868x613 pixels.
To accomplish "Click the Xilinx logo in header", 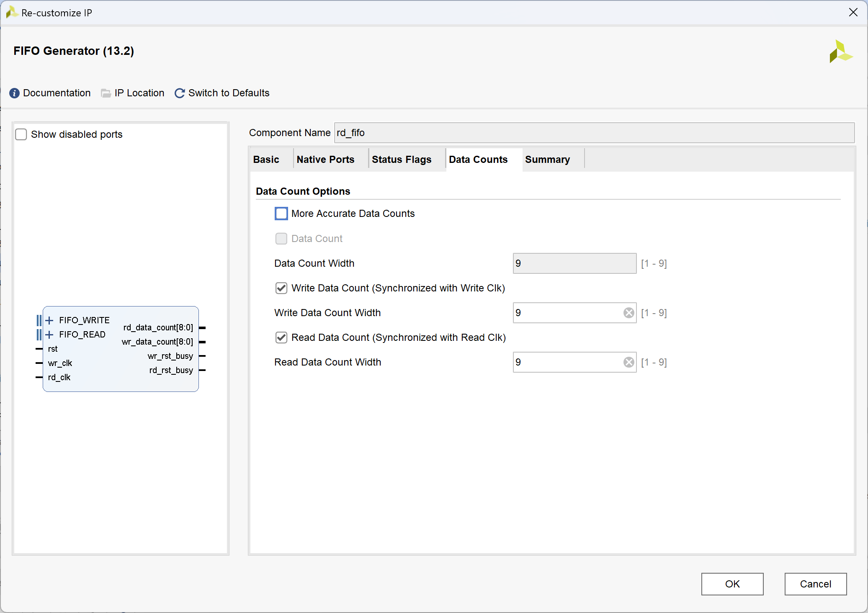I will click(x=840, y=52).
